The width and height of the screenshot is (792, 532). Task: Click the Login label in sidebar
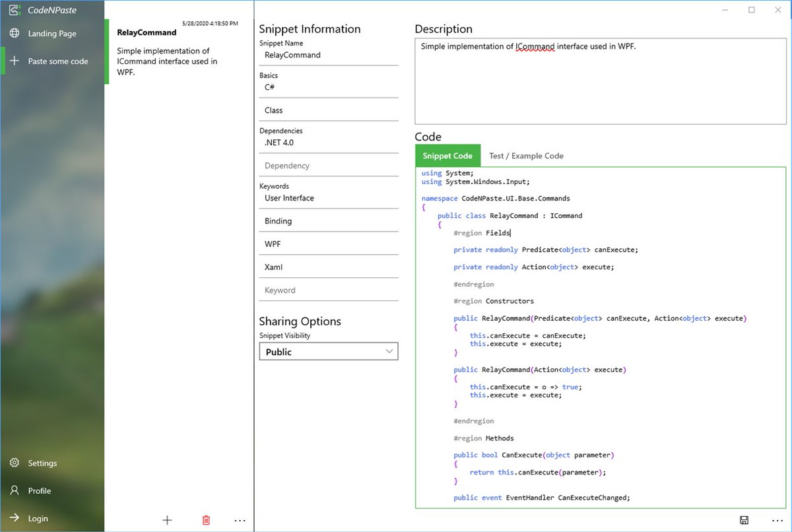click(x=38, y=518)
